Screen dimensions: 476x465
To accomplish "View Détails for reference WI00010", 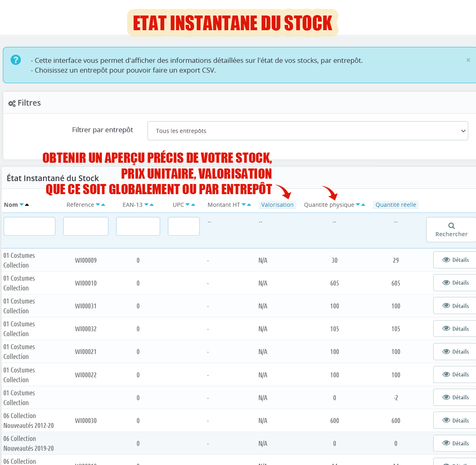I will (455, 283).
